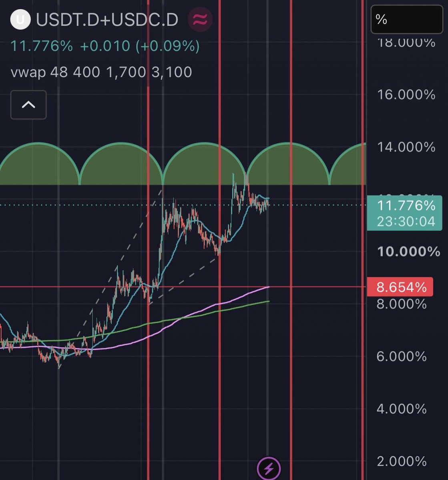
Task: Open the USDT.D+USDC.D symbol title
Action: [107, 20]
